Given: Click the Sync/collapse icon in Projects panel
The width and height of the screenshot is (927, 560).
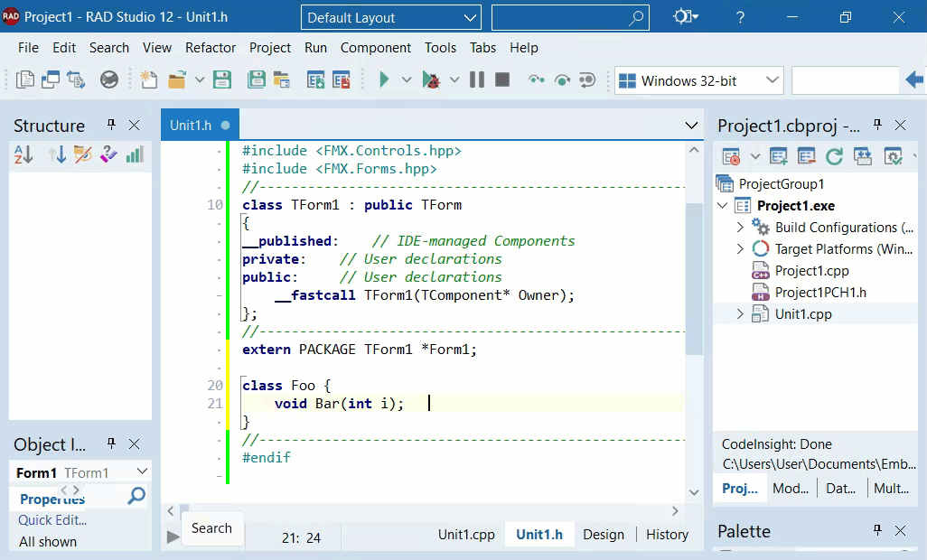Looking at the screenshot, I should coord(863,156).
